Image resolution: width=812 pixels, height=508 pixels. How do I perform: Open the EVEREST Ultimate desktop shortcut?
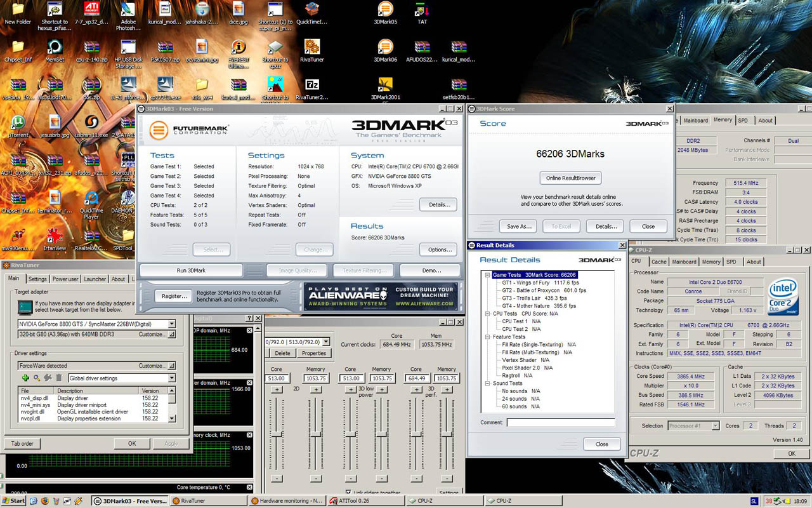(239, 54)
